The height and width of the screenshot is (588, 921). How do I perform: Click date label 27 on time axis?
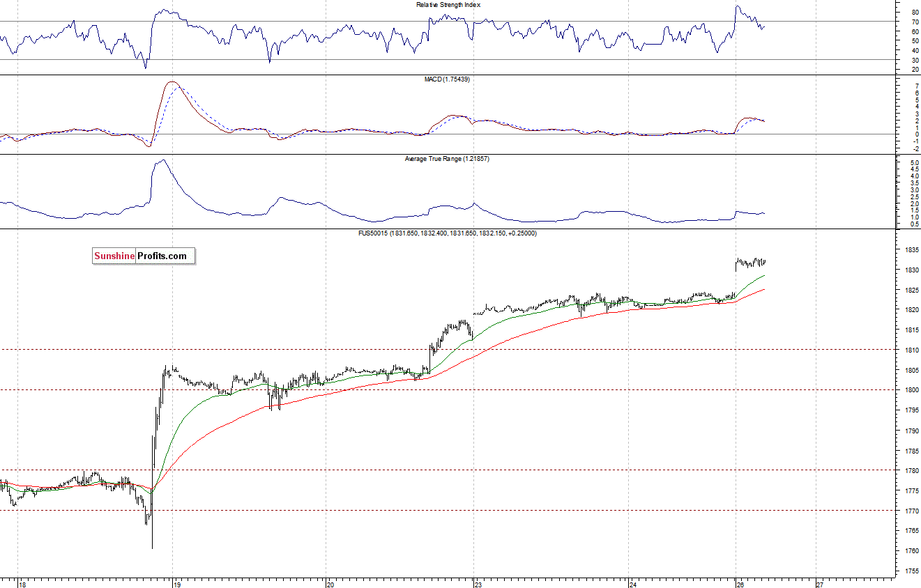tap(820, 584)
